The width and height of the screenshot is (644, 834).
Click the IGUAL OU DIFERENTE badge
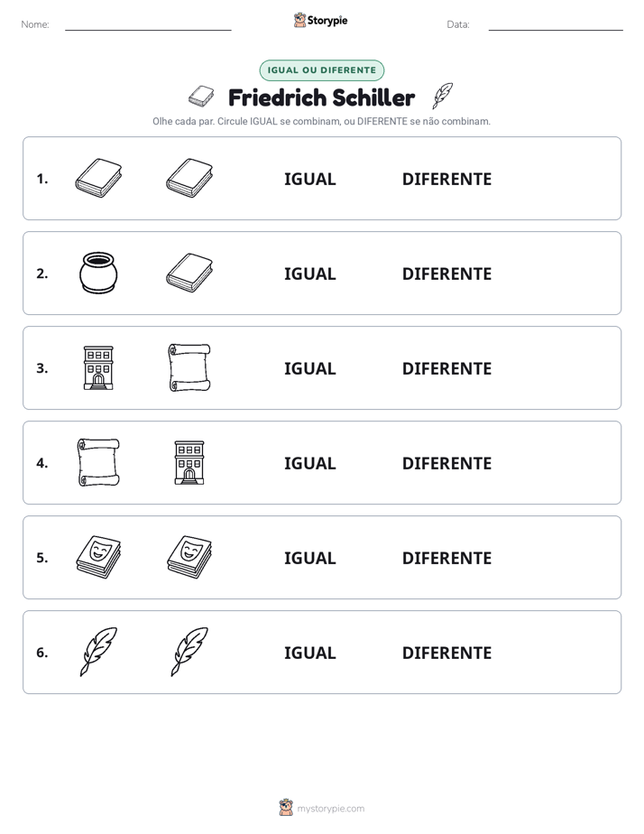tap(321, 70)
